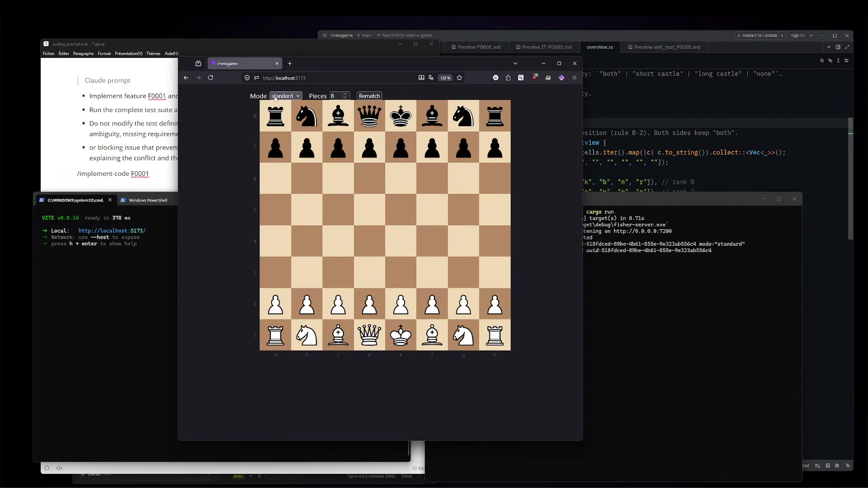The image size is (868, 488).
Task: Open Format menu in Typora
Action: [104, 54]
